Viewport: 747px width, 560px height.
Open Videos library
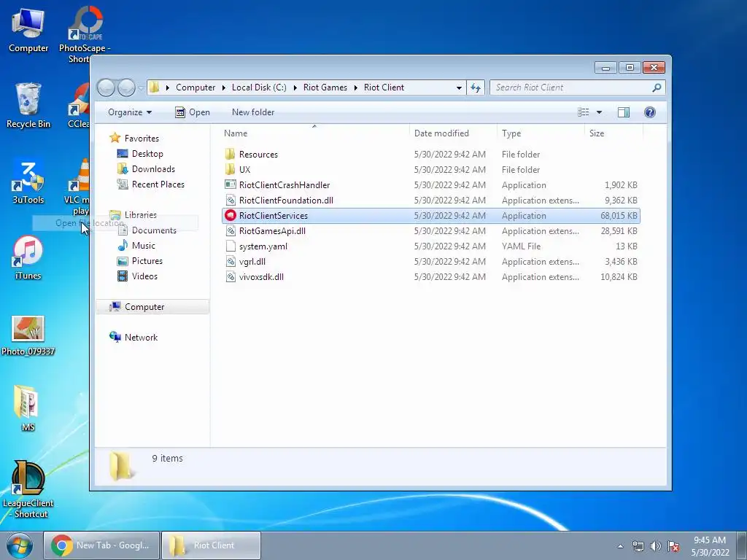click(x=144, y=276)
